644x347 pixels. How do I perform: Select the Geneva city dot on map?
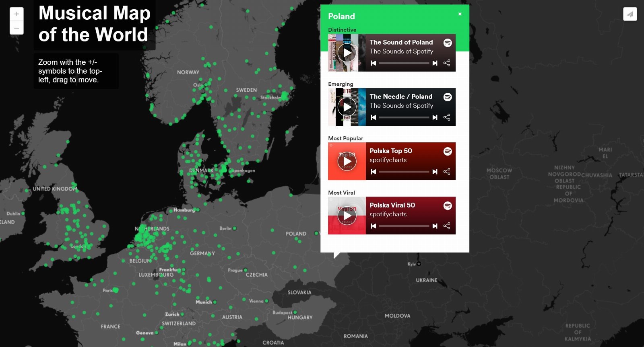click(157, 333)
